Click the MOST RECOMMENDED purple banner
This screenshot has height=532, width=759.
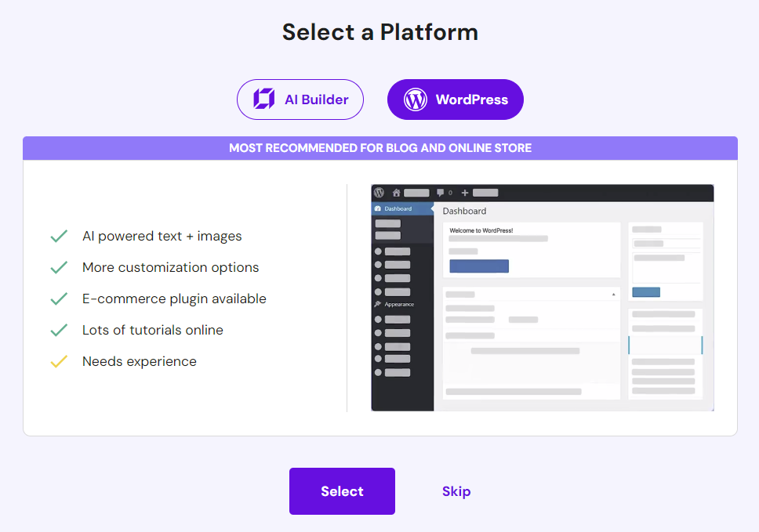pos(379,147)
